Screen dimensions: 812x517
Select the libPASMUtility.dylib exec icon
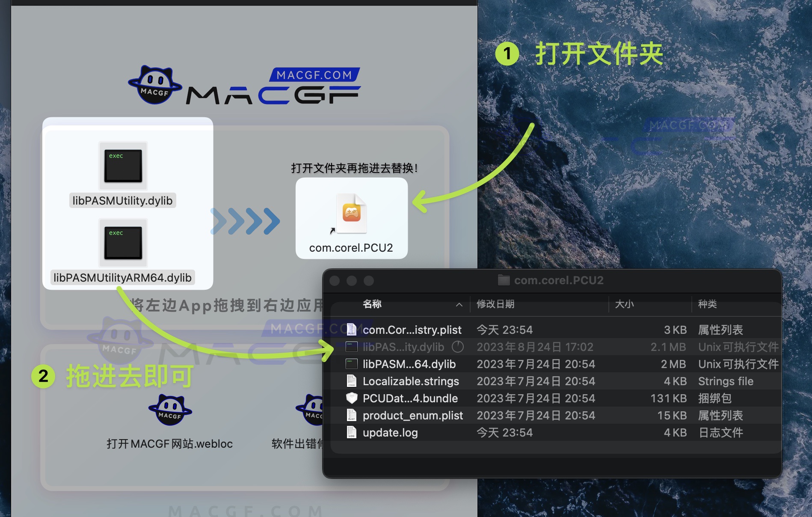click(x=122, y=166)
